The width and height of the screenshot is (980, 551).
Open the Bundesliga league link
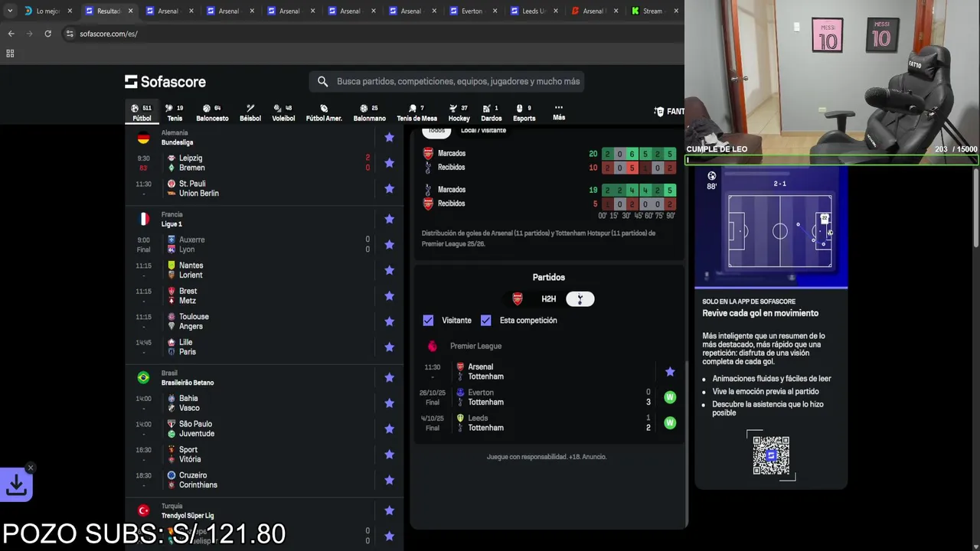[177, 142]
